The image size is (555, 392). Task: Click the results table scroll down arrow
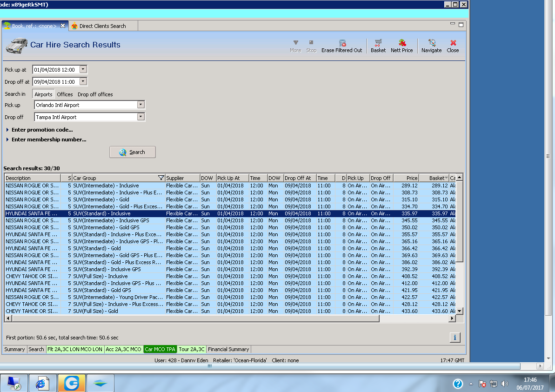click(x=460, y=311)
